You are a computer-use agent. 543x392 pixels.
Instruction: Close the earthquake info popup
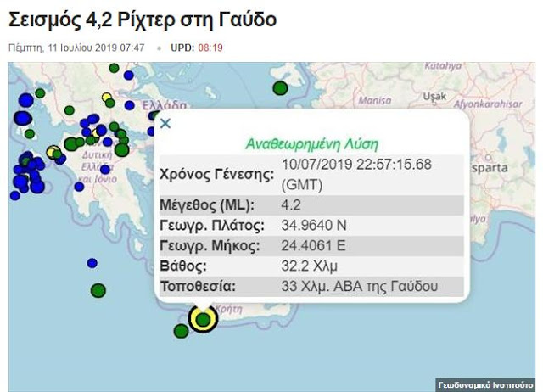tap(165, 123)
